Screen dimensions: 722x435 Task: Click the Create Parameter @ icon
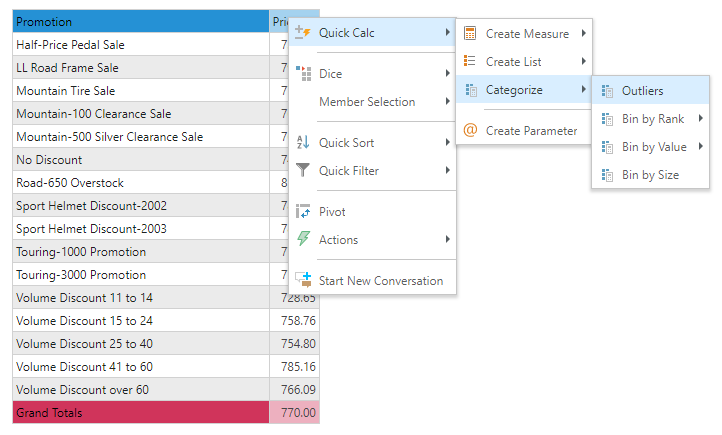(471, 131)
